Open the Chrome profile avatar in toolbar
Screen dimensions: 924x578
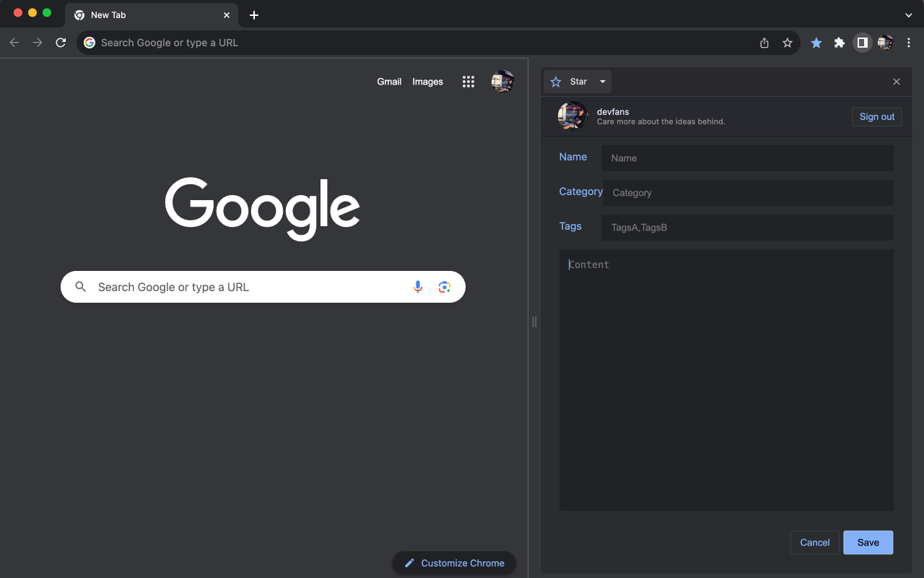click(x=886, y=43)
